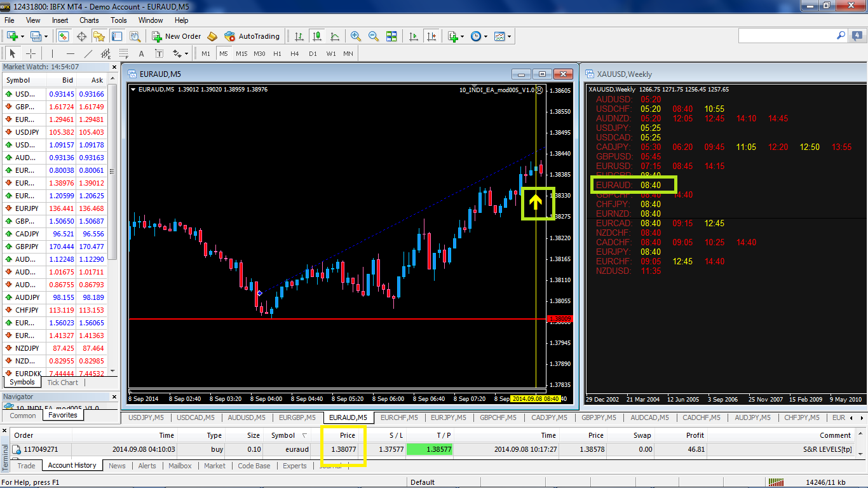The height and width of the screenshot is (488, 868).
Task: Select the Crosshair tool
Action: point(30,54)
